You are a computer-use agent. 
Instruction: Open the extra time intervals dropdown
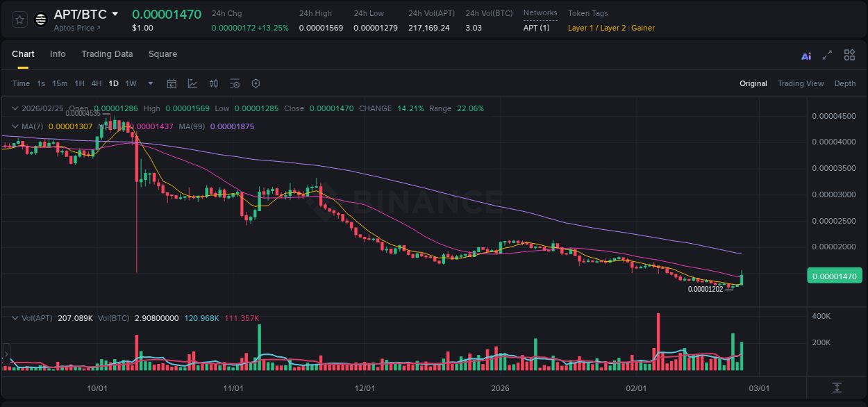coord(149,83)
